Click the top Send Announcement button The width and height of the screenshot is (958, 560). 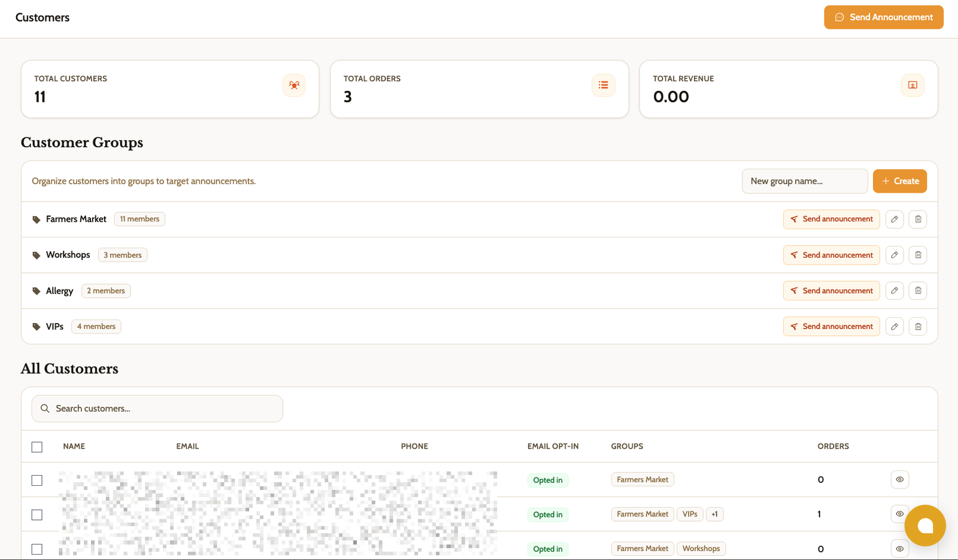pyautogui.click(x=884, y=17)
